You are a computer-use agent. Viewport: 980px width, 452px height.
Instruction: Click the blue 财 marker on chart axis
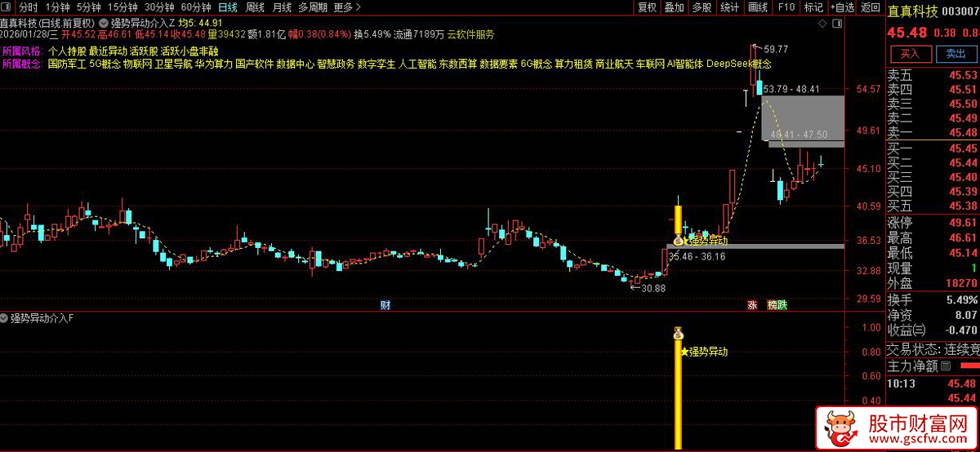[x=385, y=305]
